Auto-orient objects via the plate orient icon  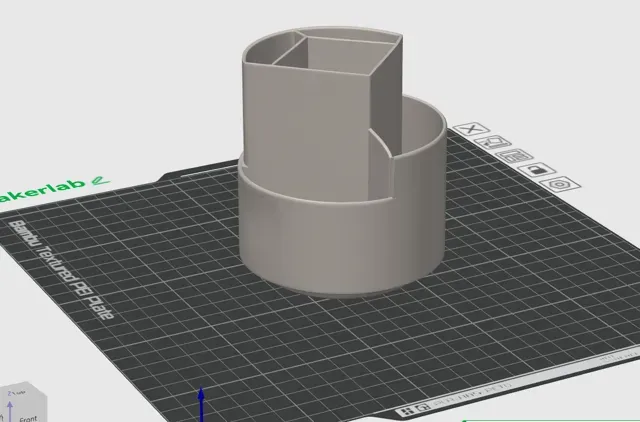(492, 142)
